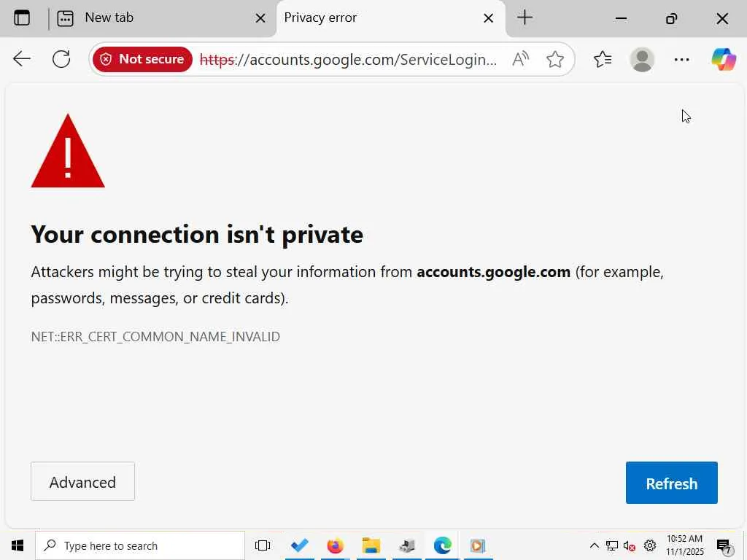Add this page to favorites with the star
Image resolution: width=747 pixels, height=560 pixels.
(555, 59)
